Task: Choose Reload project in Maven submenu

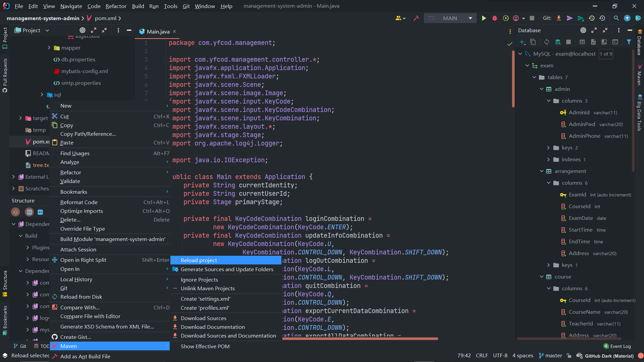Action: (x=199, y=260)
